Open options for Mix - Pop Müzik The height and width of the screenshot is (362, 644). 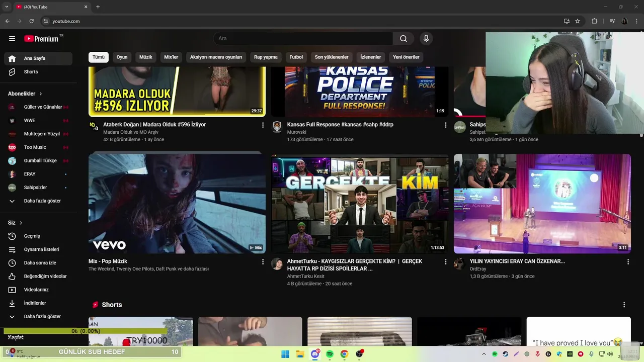pos(263,262)
